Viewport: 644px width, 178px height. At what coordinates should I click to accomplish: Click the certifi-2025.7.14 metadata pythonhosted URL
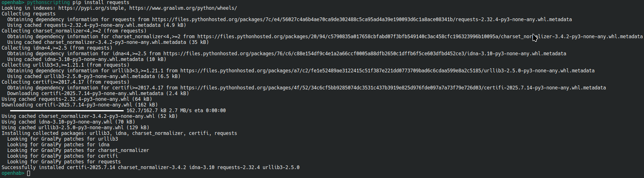click(x=393, y=88)
